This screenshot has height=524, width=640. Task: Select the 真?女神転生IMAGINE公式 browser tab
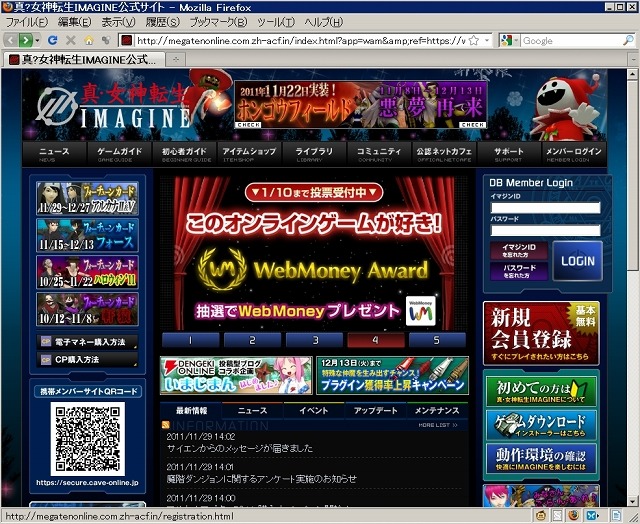(x=83, y=60)
